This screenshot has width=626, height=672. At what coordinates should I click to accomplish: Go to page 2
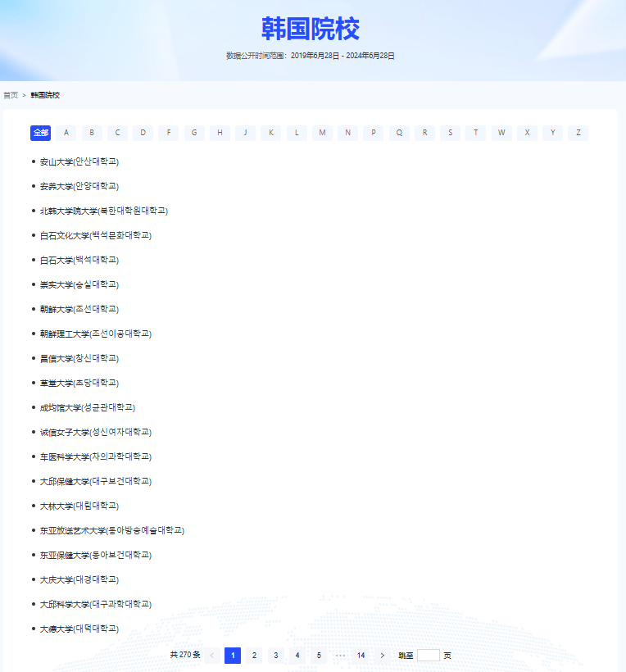pos(254,656)
